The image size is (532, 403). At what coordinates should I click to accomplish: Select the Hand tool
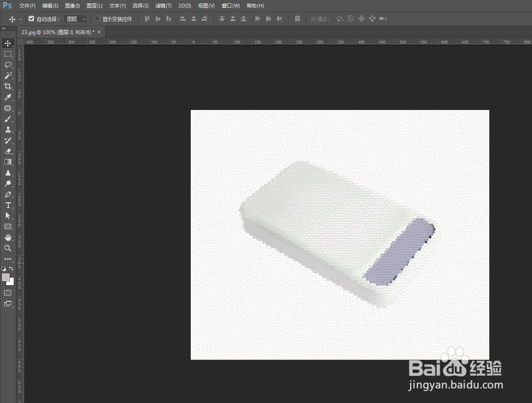[x=8, y=237]
